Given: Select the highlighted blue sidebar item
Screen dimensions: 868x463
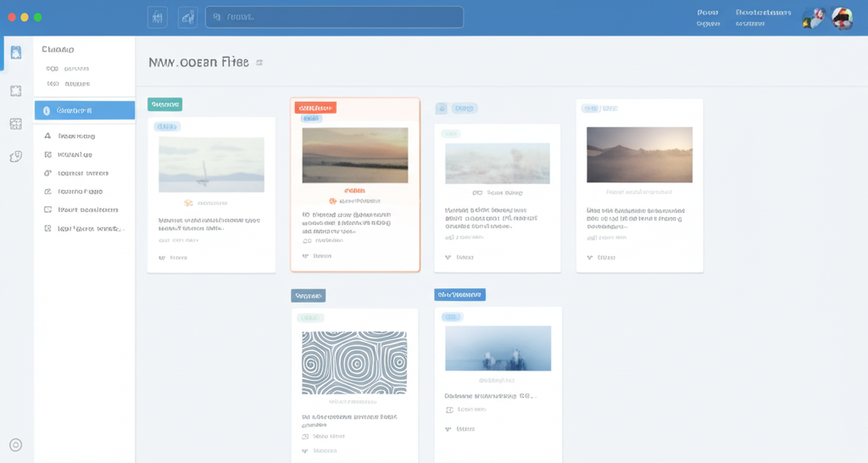Looking at the screenshot, I should click(85, 110).
